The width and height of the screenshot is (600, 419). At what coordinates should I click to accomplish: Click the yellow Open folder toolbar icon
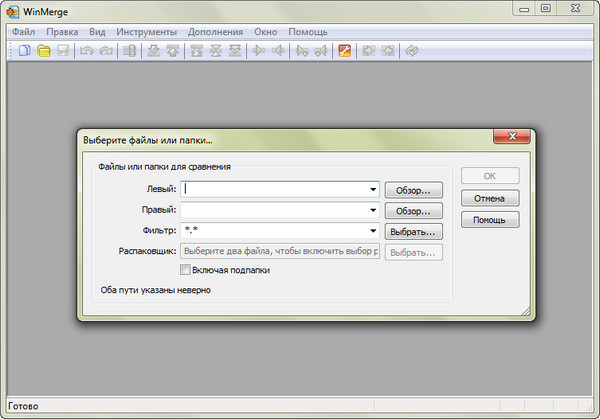click(44, 51)
